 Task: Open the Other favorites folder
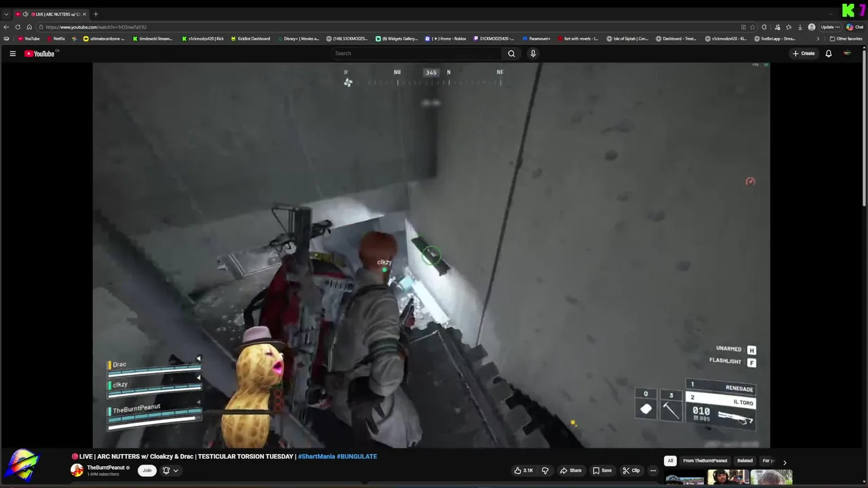click(846, 39)
